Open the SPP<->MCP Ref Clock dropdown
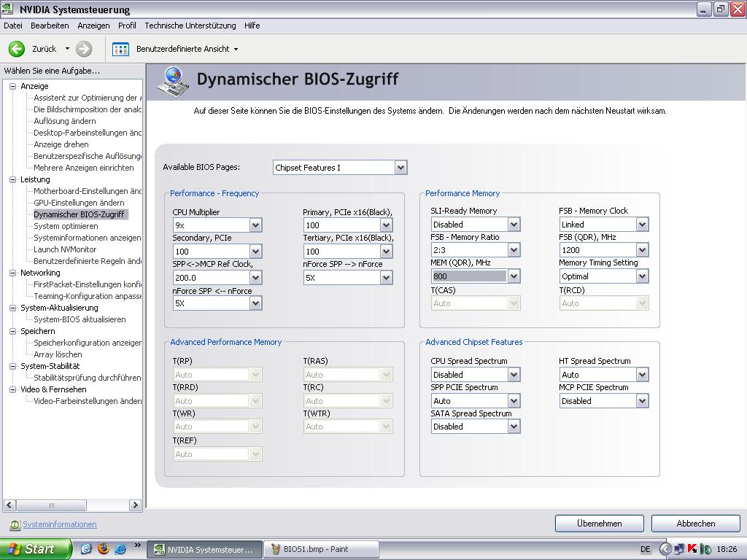 point(256,278)
